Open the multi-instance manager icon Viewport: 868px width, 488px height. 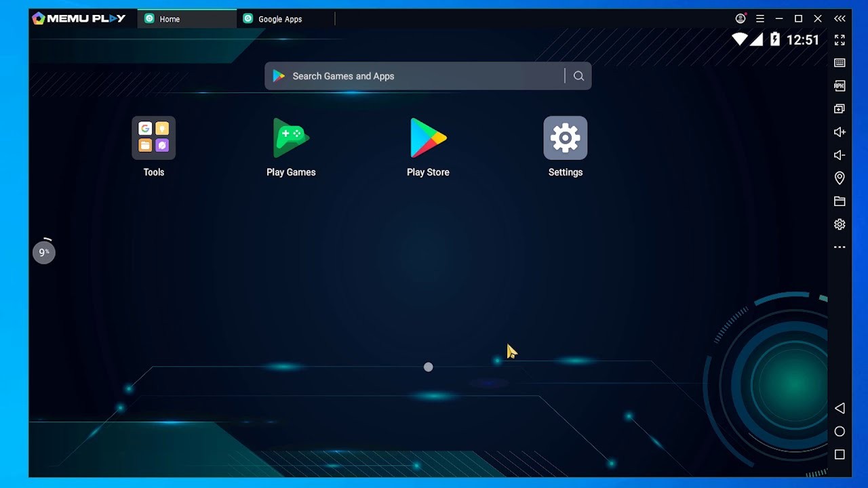click(x=840, y=109)
